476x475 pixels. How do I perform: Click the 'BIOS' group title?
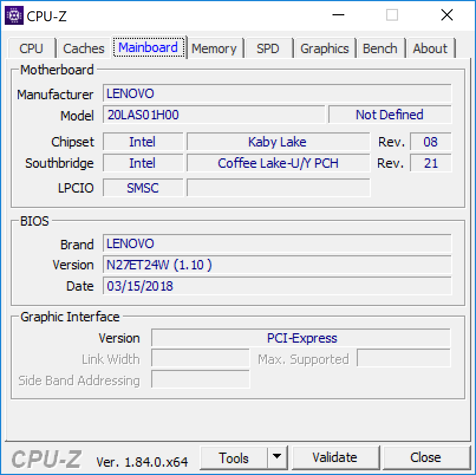pos(34,221)
